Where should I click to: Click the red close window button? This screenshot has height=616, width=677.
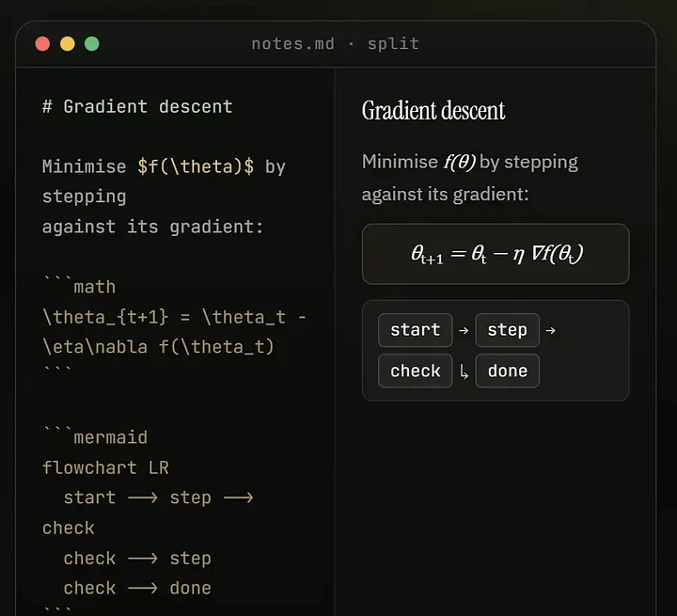click(42, 43)
